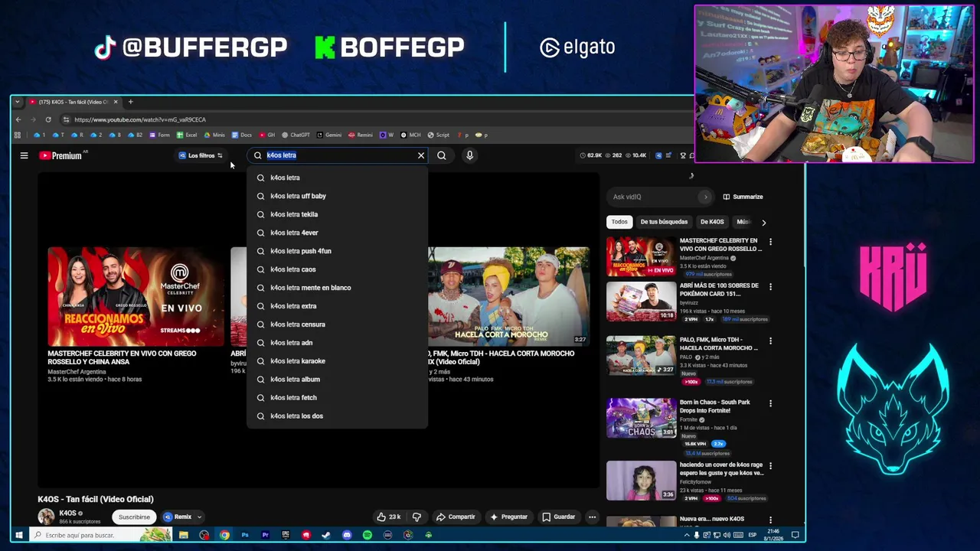Open Spotify from the taskbar
The height and width of the screenshot is (551, 980).
click(367, 535)
